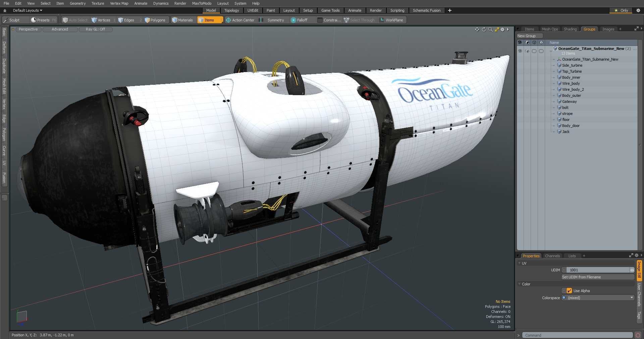Click the New Group button

[527, 36]
